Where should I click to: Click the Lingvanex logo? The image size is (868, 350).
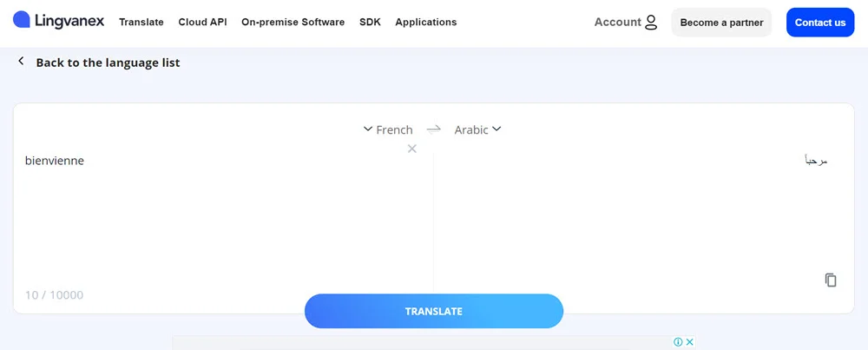click(x=59, y=21)
